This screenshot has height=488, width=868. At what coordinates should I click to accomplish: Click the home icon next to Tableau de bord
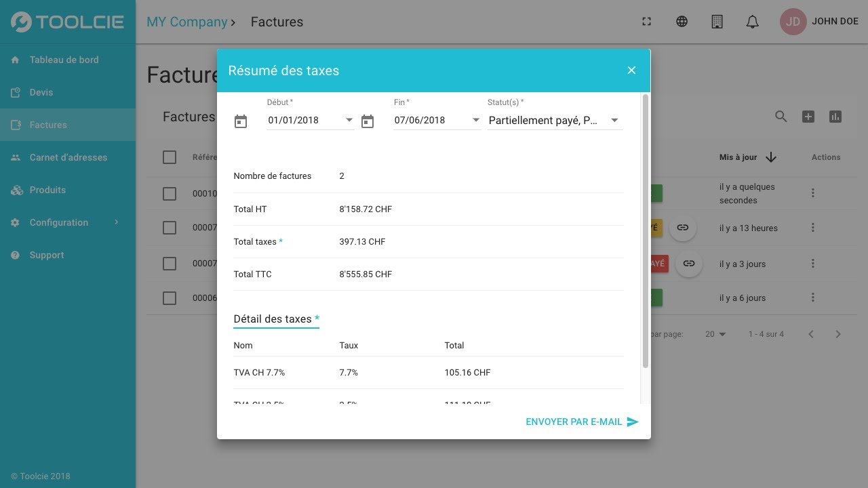(15, 60)
